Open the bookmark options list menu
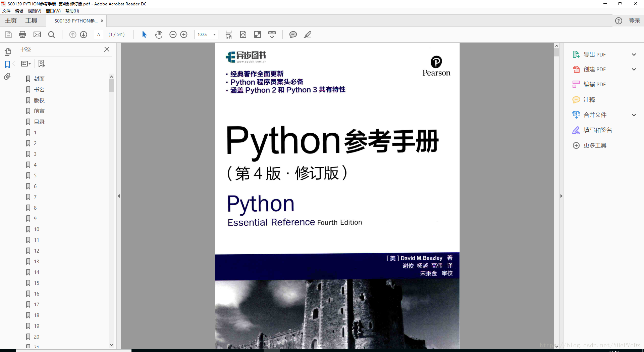 point(26,63)
